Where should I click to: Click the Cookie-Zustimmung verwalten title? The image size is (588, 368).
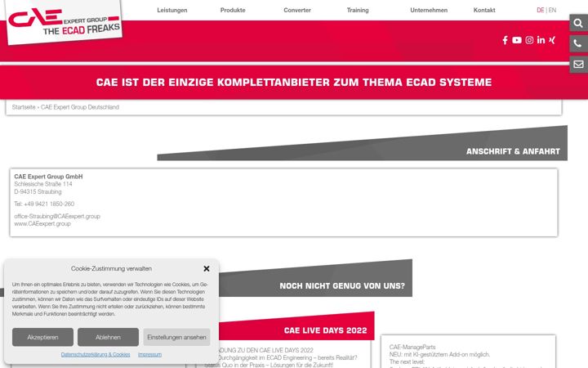coord(111,268)
